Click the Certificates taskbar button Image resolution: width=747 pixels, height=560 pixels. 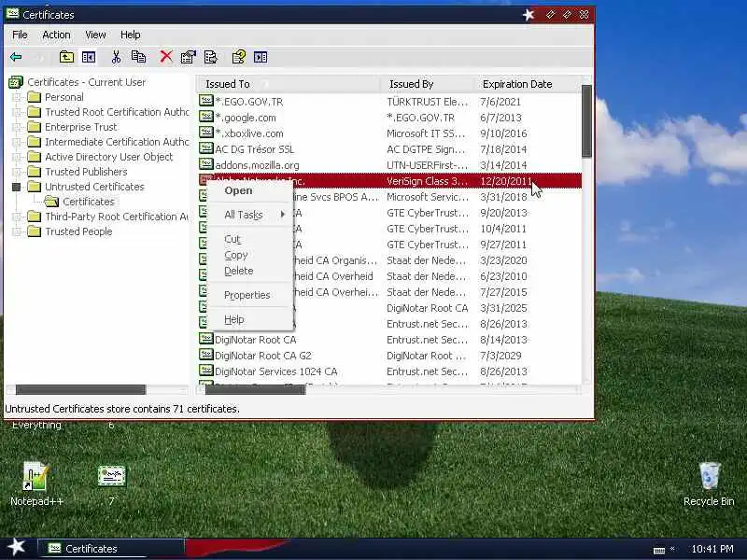click(x=110, y=549)
